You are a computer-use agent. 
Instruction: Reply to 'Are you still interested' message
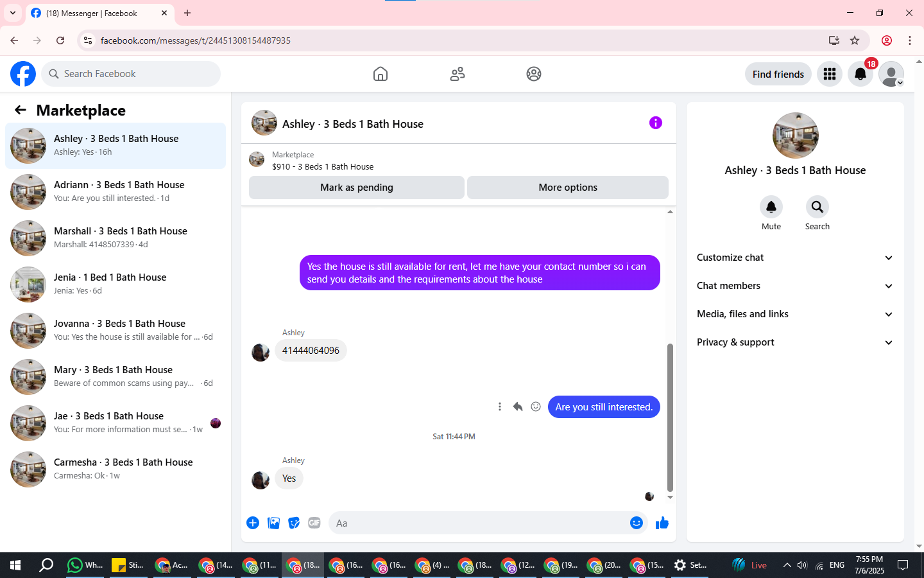pyautogui.click(x=518, y=407)
